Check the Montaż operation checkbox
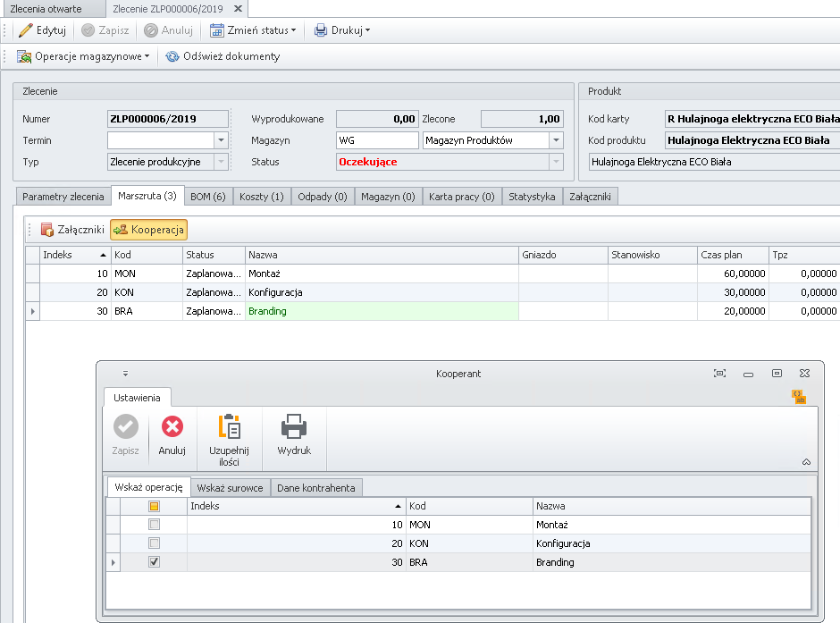This screenshot has width=840, height=623. tap(155, 525)
